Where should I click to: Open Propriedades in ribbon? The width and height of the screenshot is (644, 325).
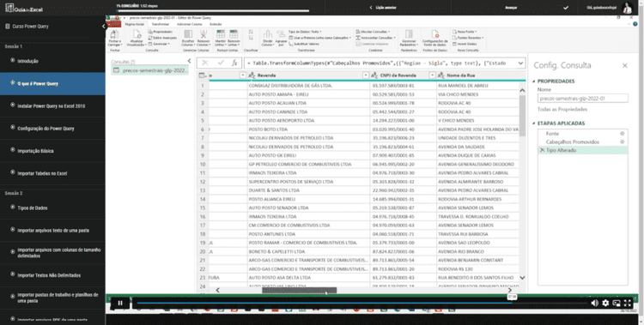click(x=161, y=32)
